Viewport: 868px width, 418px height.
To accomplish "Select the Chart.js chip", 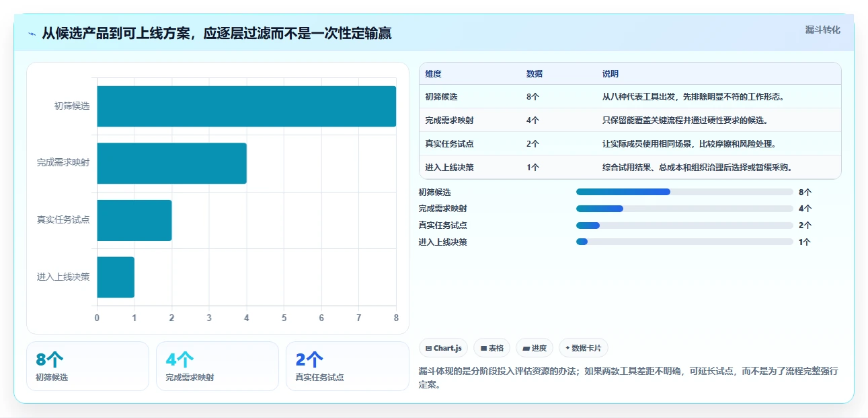I will [444, 348].
